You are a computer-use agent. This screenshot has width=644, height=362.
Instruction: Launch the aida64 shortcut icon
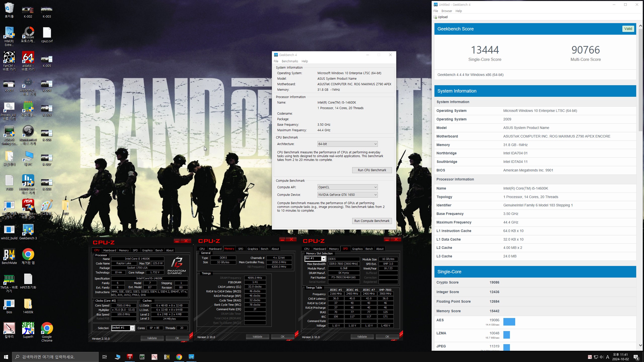click(x=28, y=61)
